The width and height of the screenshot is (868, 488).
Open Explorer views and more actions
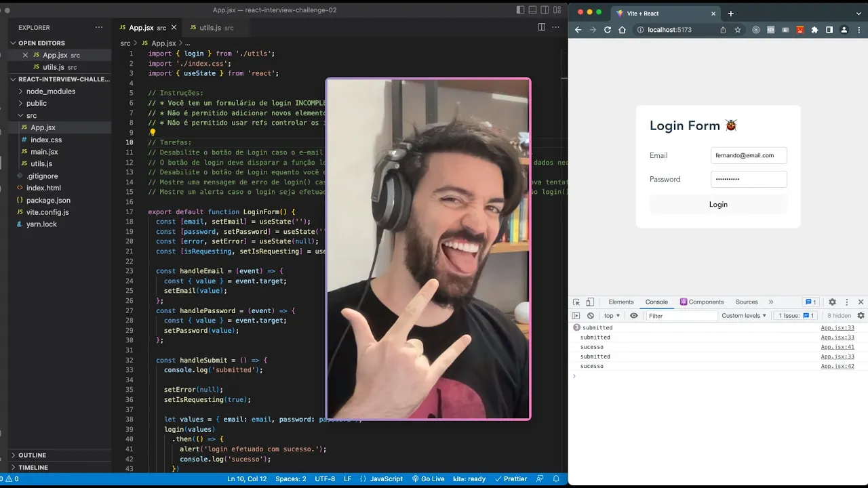pos(99,28)
